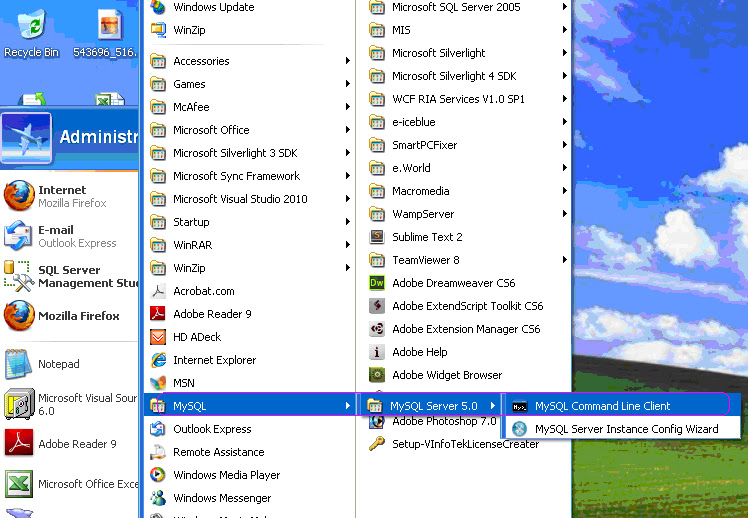This screenshot has width=748, height=518.
Task: Launch Adobe Reader 9 from All Programs list
Action: pos(249,314)
